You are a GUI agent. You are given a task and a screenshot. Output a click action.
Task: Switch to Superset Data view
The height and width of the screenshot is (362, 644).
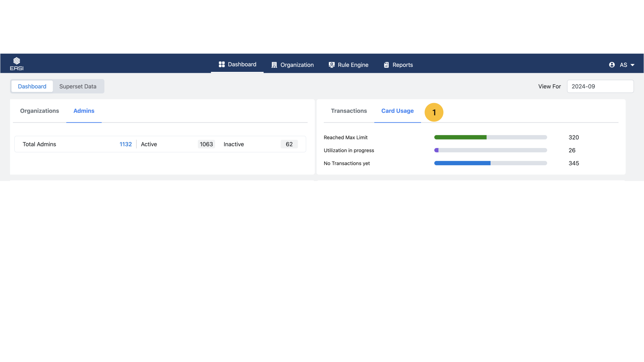coord(78,86)
